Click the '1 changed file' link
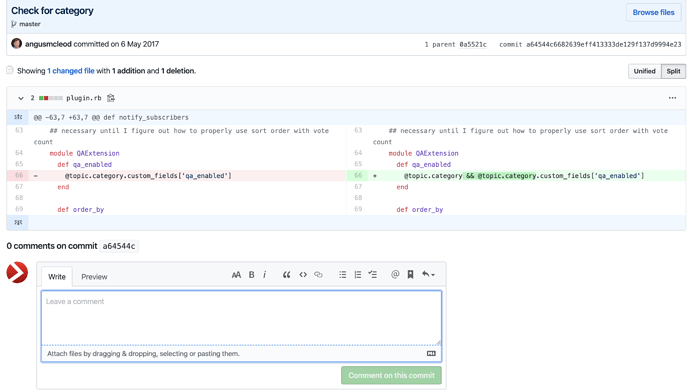Screen dimensions: 690x392 [x=71, y=71]
